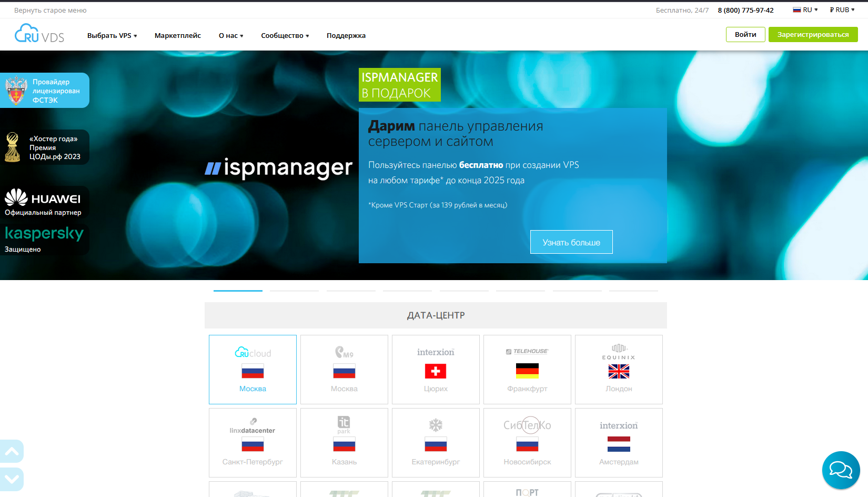868x497 pixels.
Task: Select the IT Park Казань data center
Action: pyautogui.click(x=344, y=443)
